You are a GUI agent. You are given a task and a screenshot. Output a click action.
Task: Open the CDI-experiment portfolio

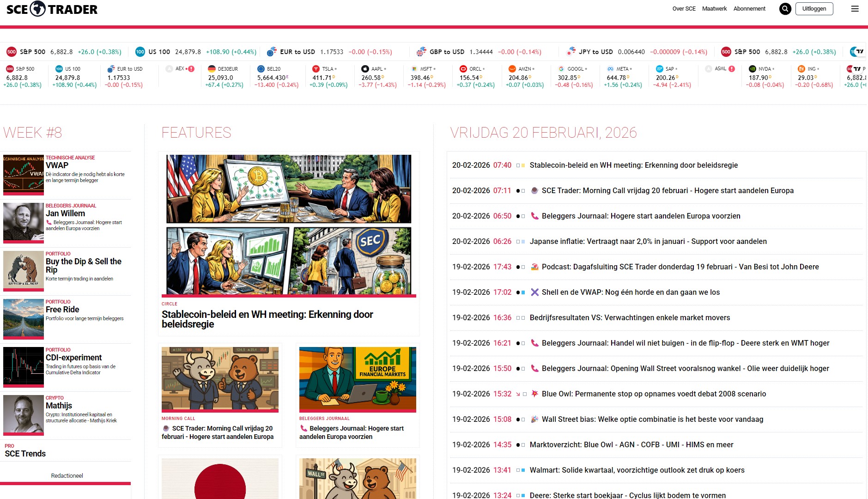73,358
